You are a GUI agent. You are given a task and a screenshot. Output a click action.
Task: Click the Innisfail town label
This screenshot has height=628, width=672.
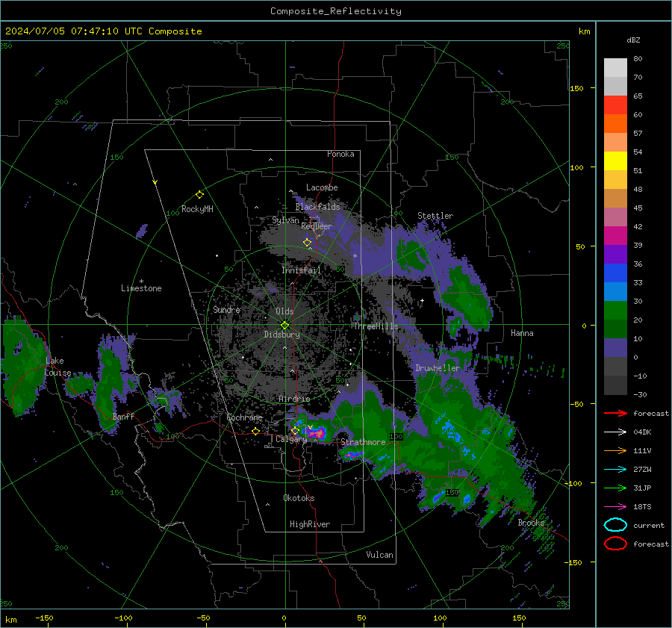[x=301, y=270]
